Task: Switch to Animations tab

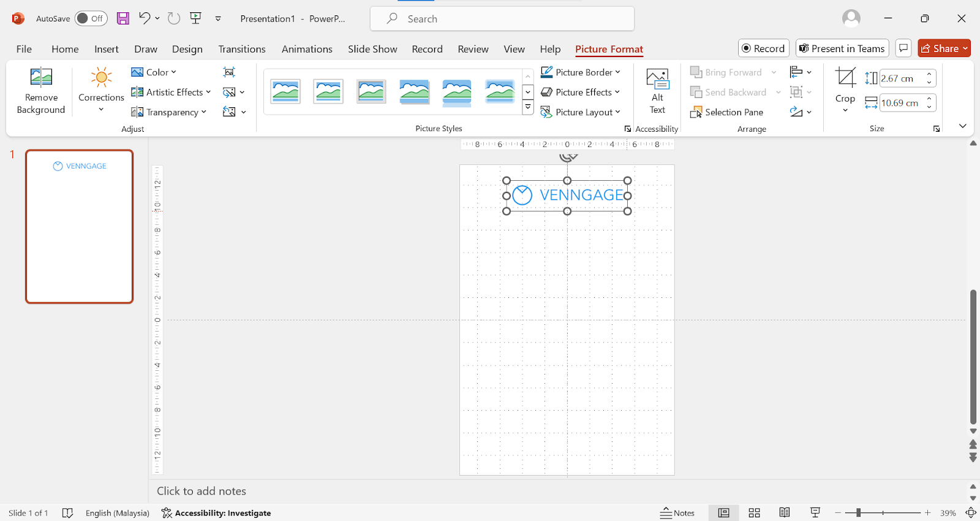Action: pyautogui.click(x=307, y=49)
